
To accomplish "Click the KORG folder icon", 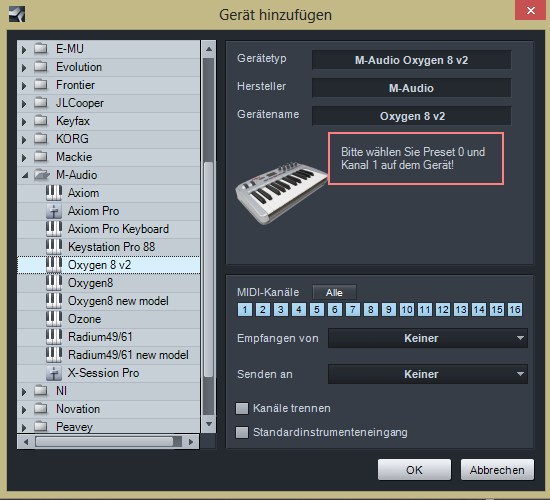I will pos(41,139).
